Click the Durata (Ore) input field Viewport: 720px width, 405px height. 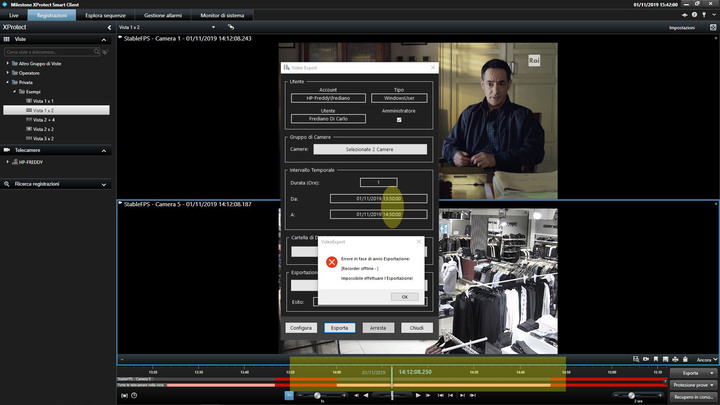click(x=378, y=182)
